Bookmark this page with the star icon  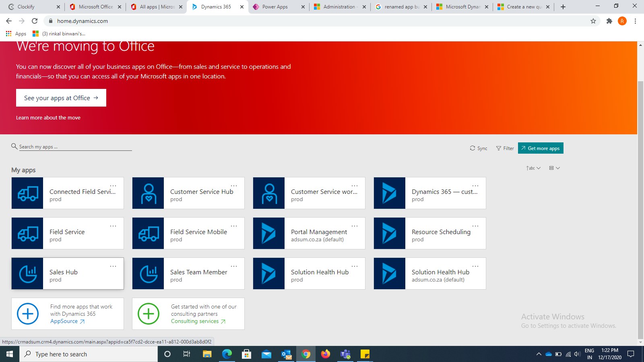pos(593,21)
